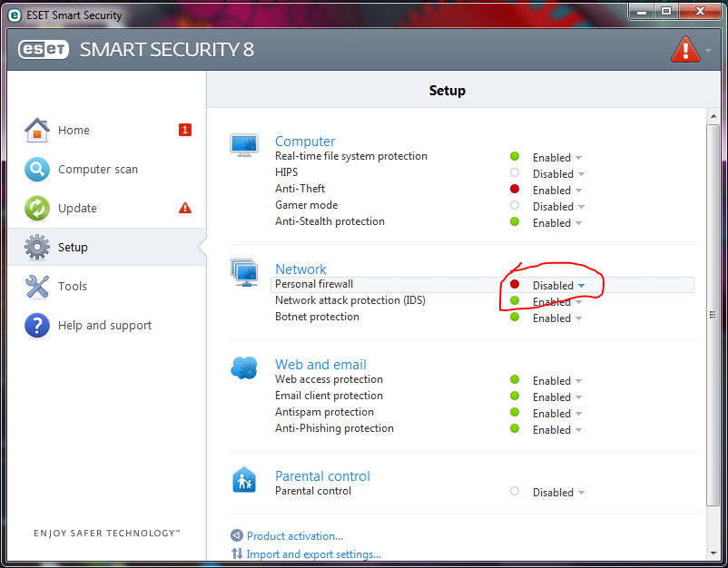
Task: Click the vertical scrollbar down arrow
Action: (713, 553)
